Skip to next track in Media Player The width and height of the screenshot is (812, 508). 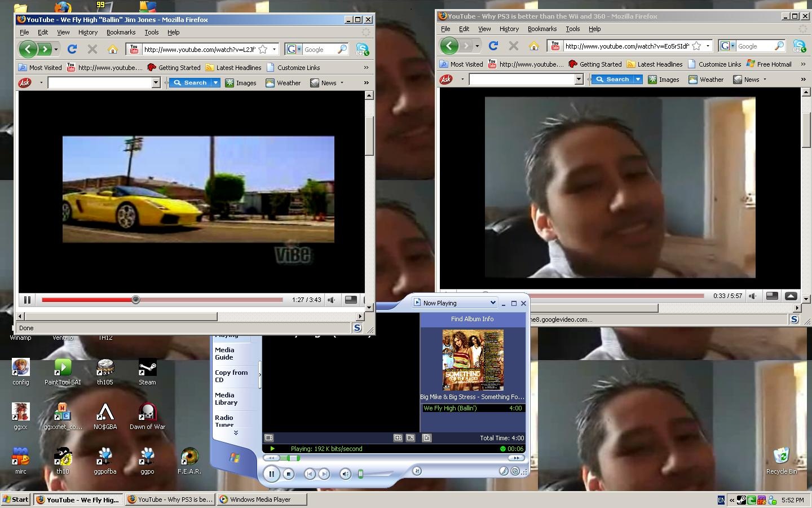[324, 474]
